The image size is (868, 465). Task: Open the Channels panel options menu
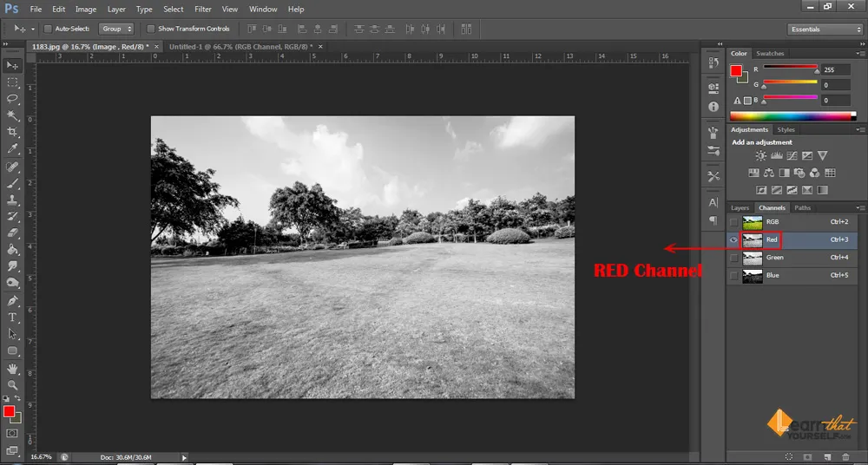tap(861, 208)
